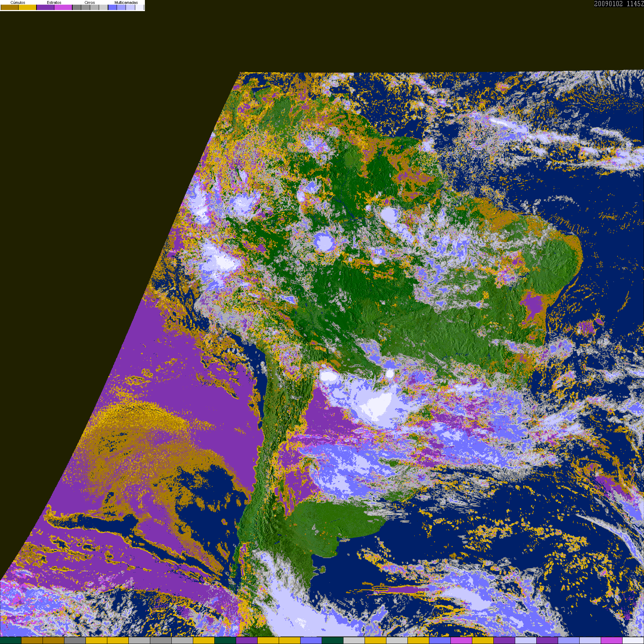Select the second Multicamadas swatch from left

click(121, 8)
